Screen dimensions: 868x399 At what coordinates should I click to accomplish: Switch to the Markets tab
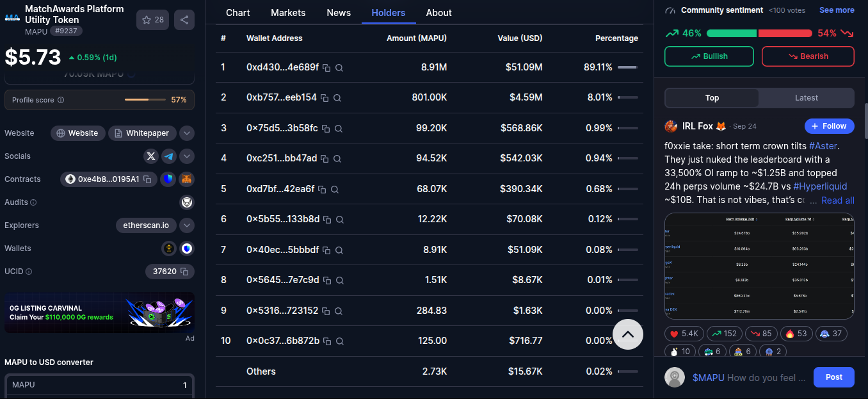click(x=288, y=13)
